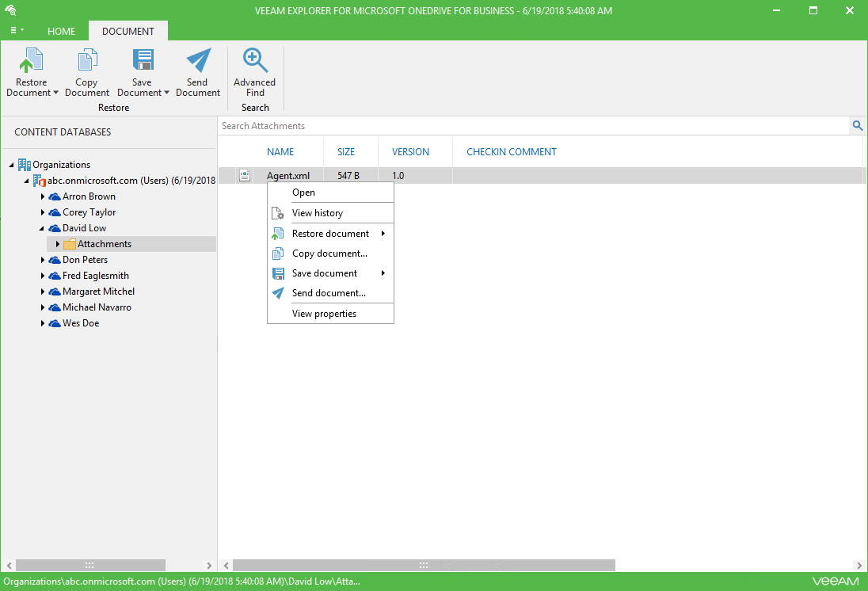Click the cloud icon beside David Low
This screenshot has width=868, height=591.
tap(54, 228)
